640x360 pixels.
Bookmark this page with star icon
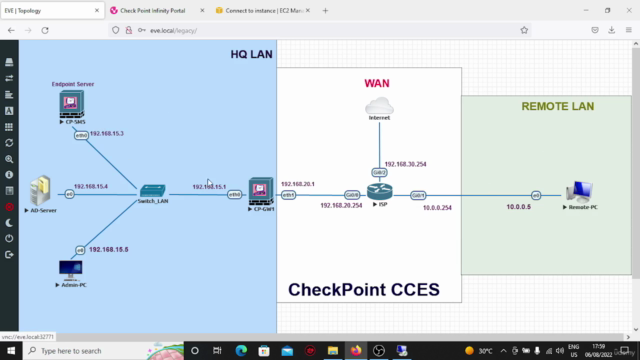click(524, 30)
